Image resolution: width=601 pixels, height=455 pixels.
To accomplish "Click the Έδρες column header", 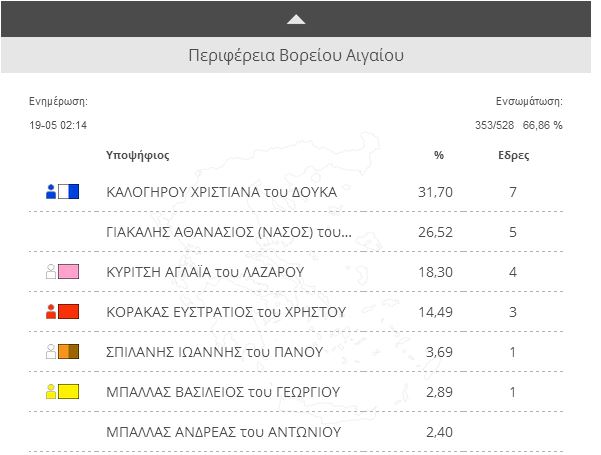I will [x=513, y=156].
